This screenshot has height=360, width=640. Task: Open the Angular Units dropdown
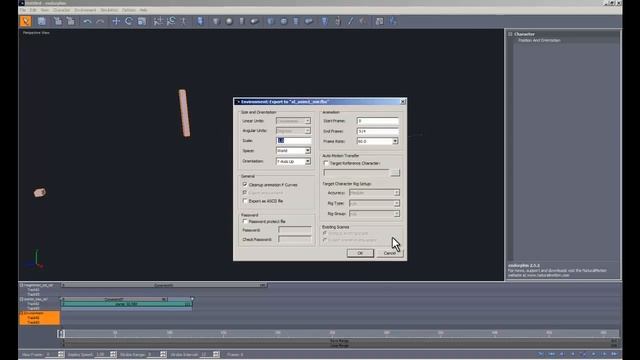[x=293, y=131]
